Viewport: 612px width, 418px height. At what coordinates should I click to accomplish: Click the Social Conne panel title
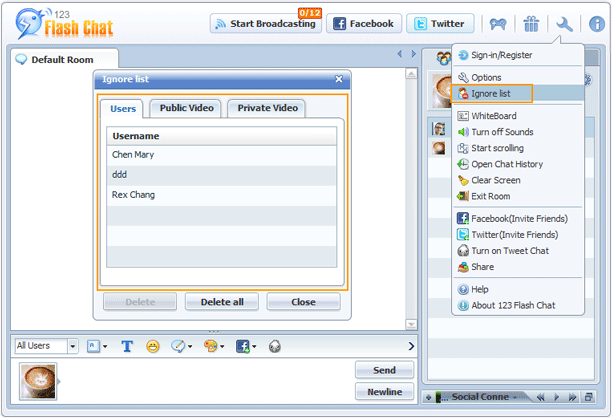480,397
